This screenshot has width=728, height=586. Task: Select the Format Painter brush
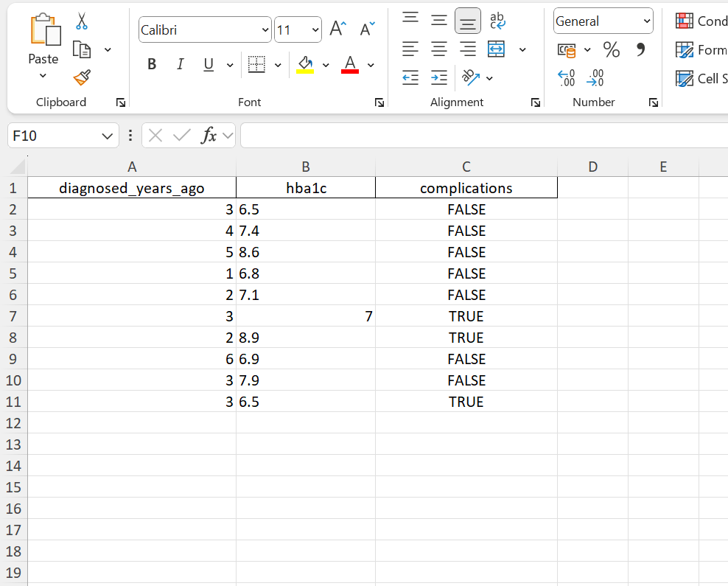[82, 77]
